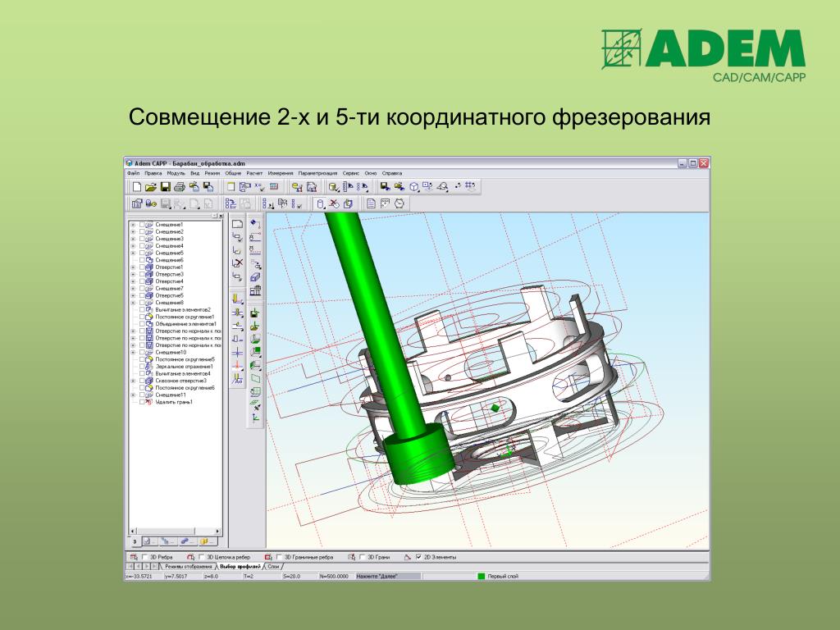Expand the Смещение2 tree node
Screen dimensions: 840x630
point(133,232)
